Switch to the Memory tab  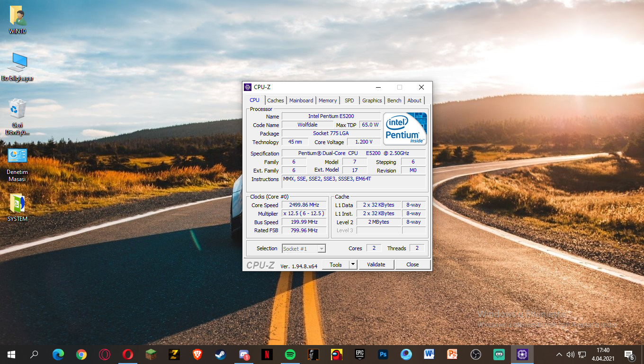click(328, 100)
